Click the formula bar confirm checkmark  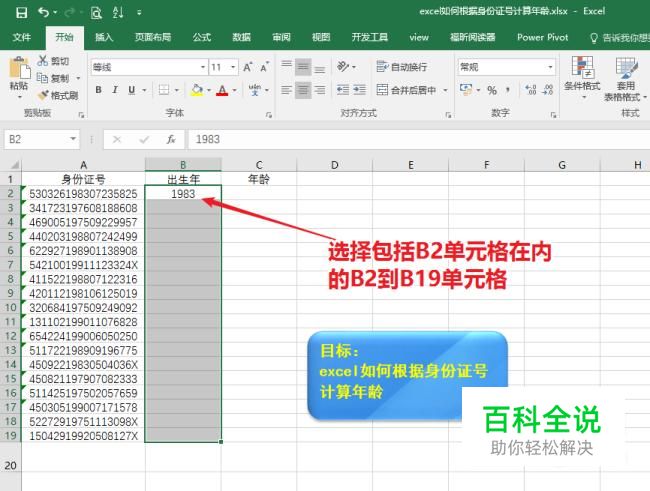tap(144, 139)
